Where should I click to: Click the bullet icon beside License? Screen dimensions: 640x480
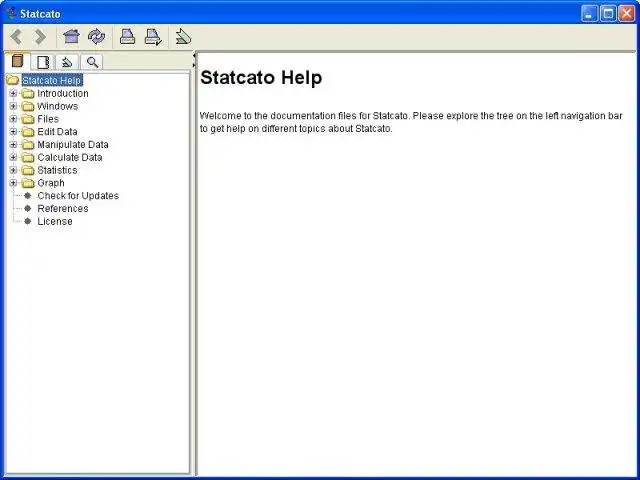(x=28, y=221)
